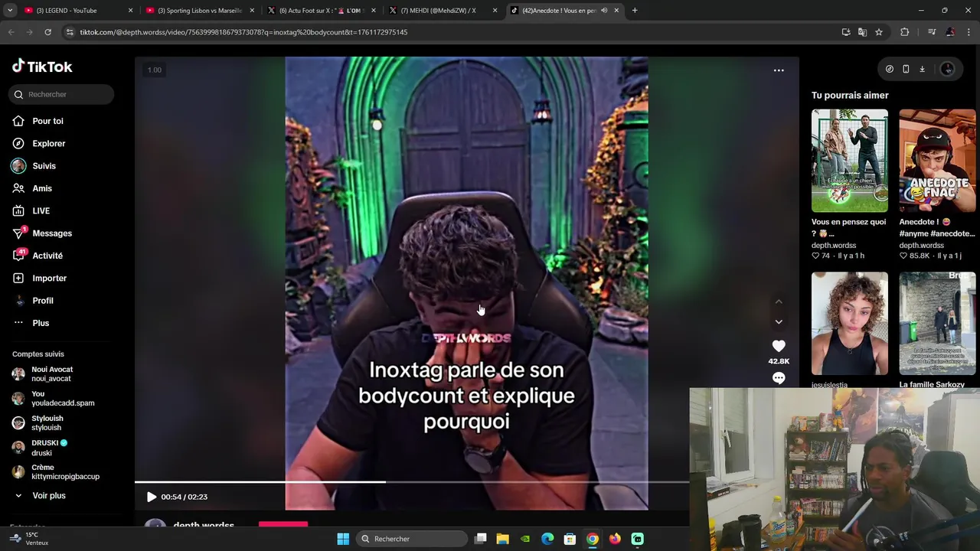
Task: Bookmark this page with the star
Action: 879,32
